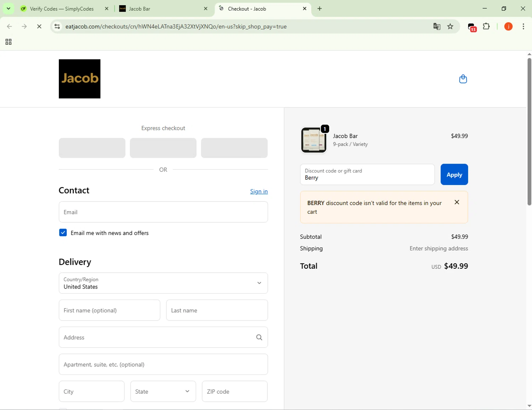The height and width of the screenshot is (410, 532).
Task: Click the Enter shipping address text
Action: coord(439,248)
